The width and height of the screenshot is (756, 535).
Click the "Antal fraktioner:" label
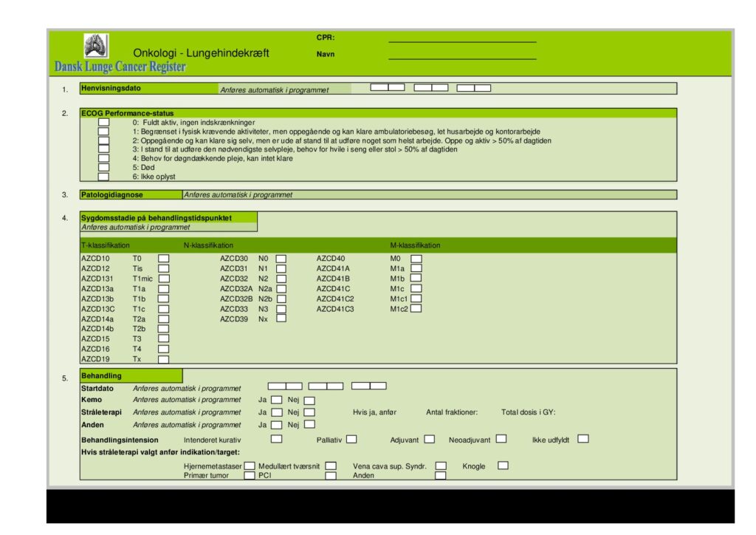452,412
